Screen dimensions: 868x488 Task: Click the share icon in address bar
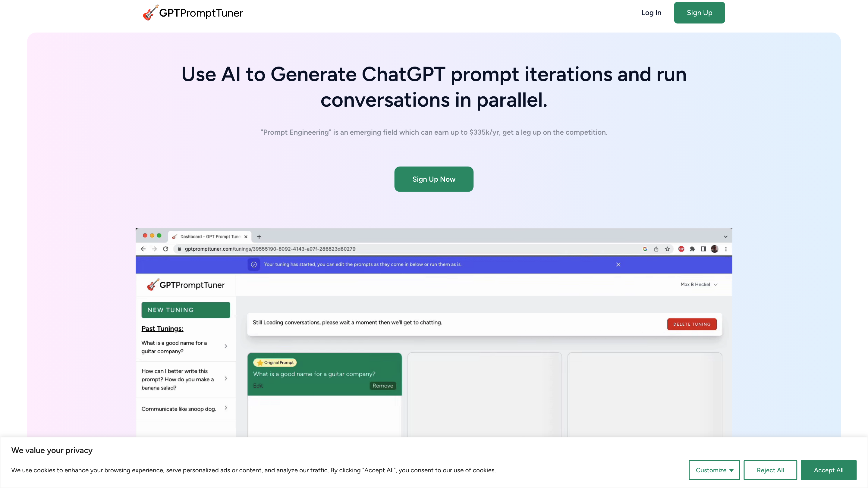pyautogui.click(x=656, y=249)
